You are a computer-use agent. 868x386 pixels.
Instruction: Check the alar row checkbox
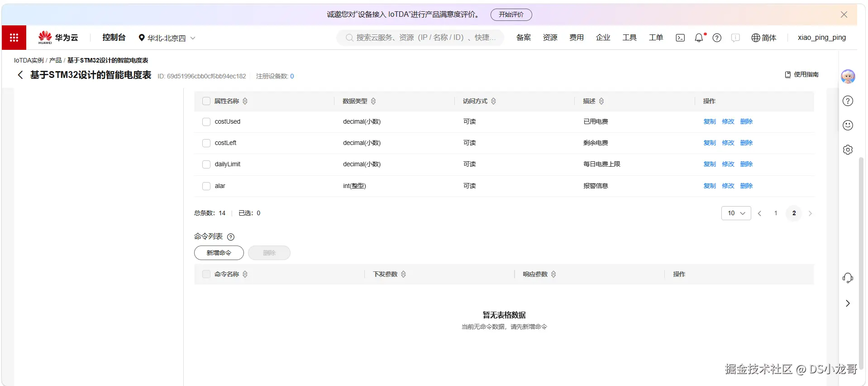tap(206, 186)
